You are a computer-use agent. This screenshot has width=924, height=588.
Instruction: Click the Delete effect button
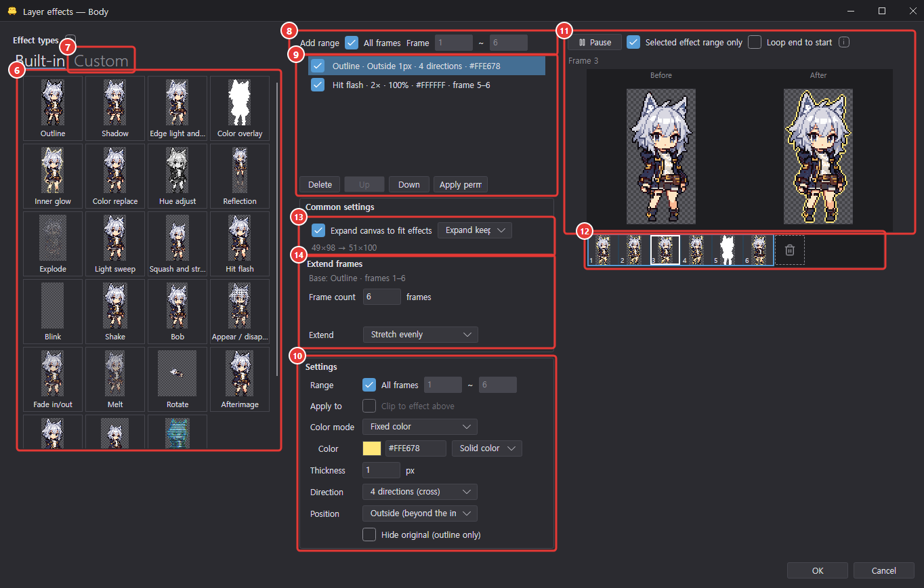320,184
